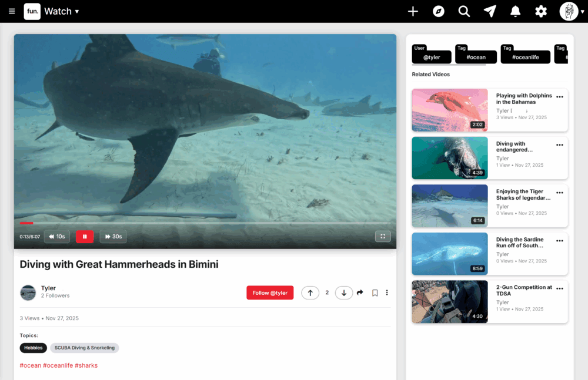This screenshot has height=380, width=588.
Task: Open the profile avatar dropdown
Action: 572,11
